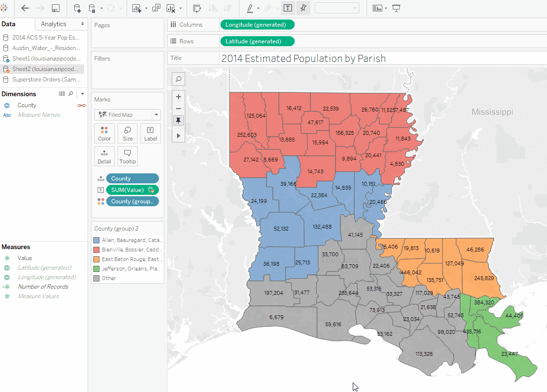The image size is (547, 392).
Task: Click the Swap Rows and Columns toolbar icon
Action: tap(197, 8)
